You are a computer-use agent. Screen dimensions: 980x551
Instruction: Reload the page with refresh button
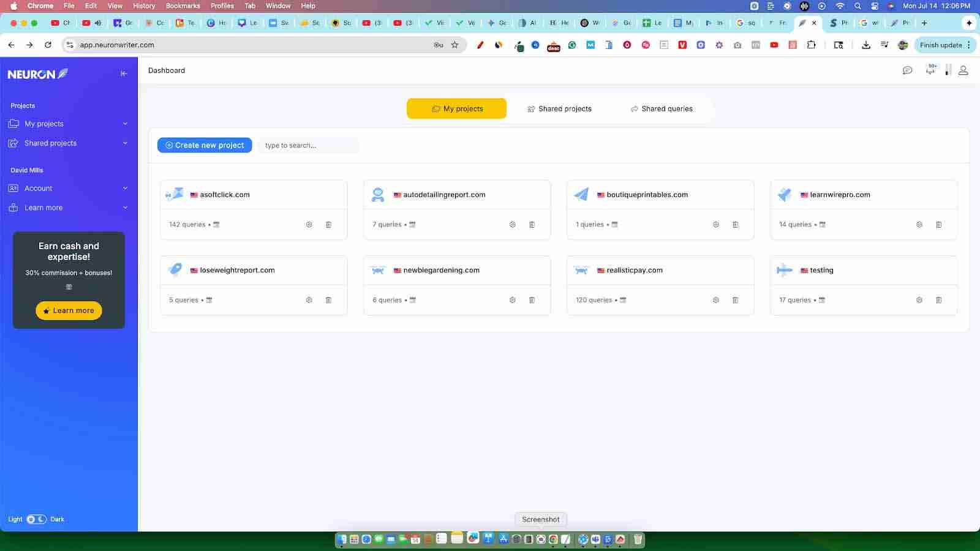48,45
